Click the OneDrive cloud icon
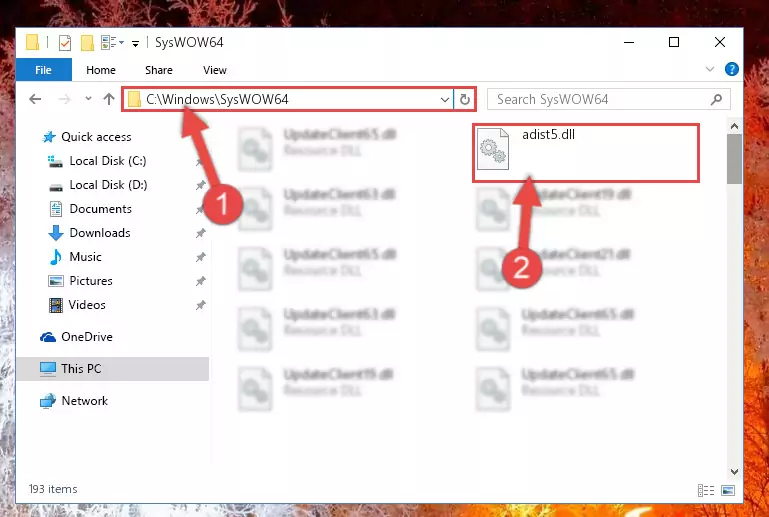Screen dimensions: 769x517 (48, 337)
